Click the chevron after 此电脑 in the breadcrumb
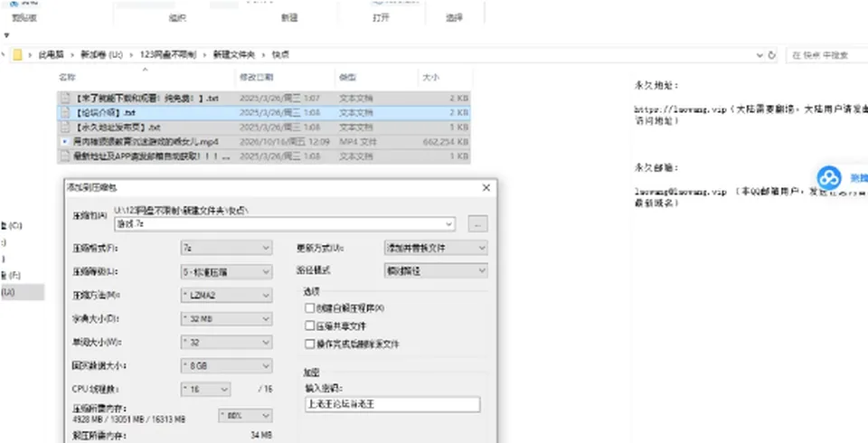 pyautogui.click(x=72, y=55)
